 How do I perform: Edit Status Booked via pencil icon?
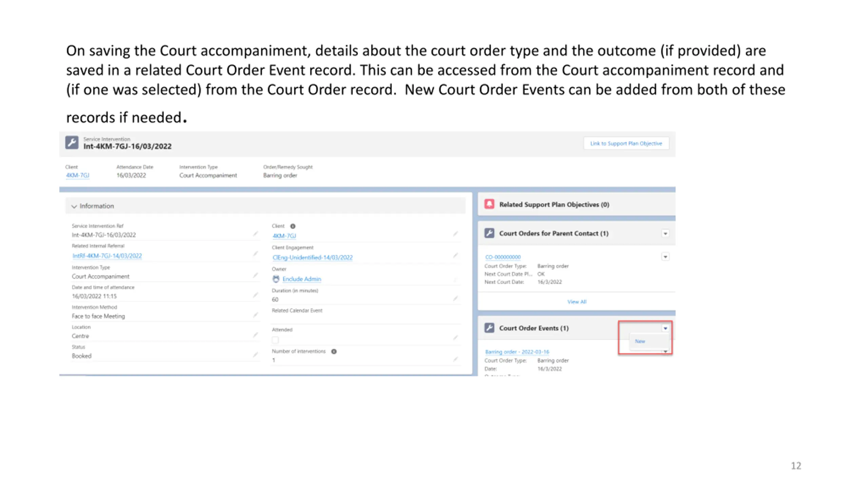pyautogui.click(x=255, y=354)
